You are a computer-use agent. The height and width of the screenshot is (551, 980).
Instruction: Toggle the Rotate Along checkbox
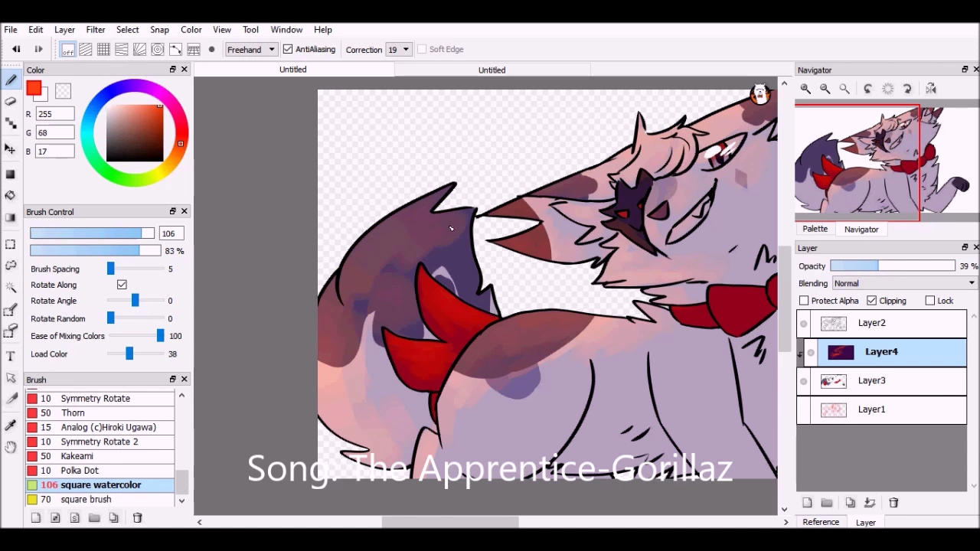[122, 285]
